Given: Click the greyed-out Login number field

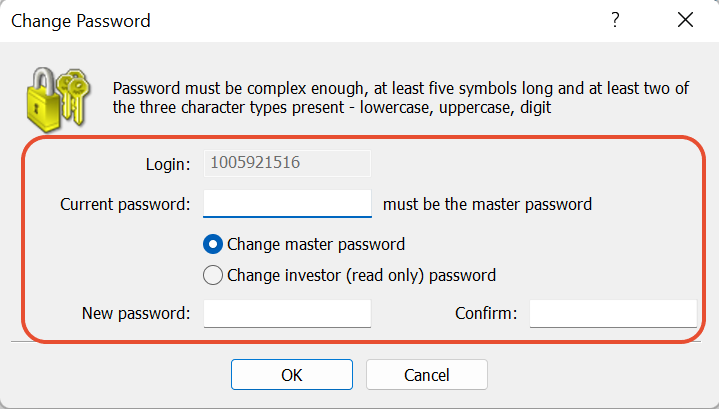Looking at the screenshot, I should click(x=288, y=163).
